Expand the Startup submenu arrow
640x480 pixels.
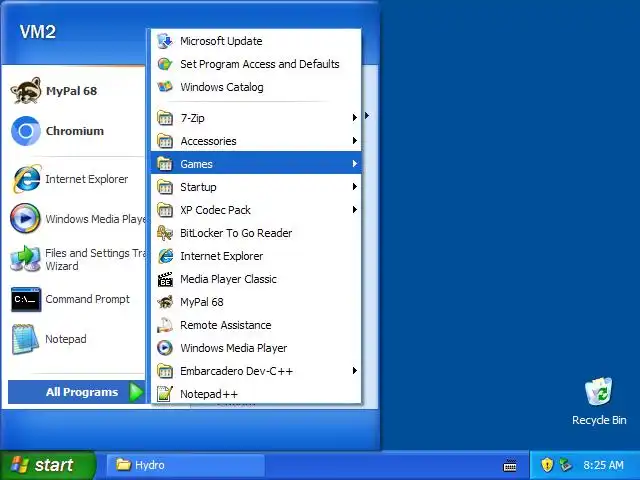pyautogui.click(x=355, y=187)
